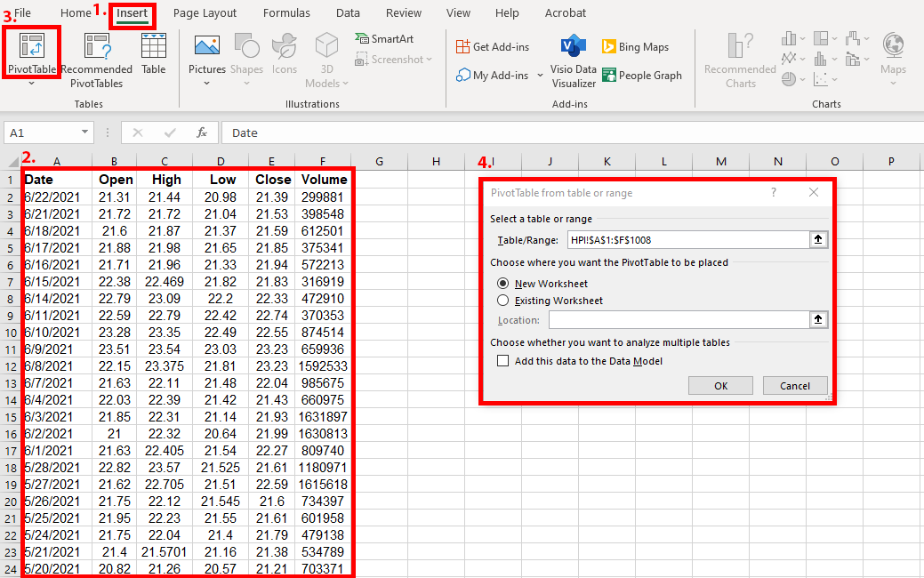This screenshot has width=924, height=578.
Task: Click the Table/Range collapse selector arrow
Action: tap(817, 239)
